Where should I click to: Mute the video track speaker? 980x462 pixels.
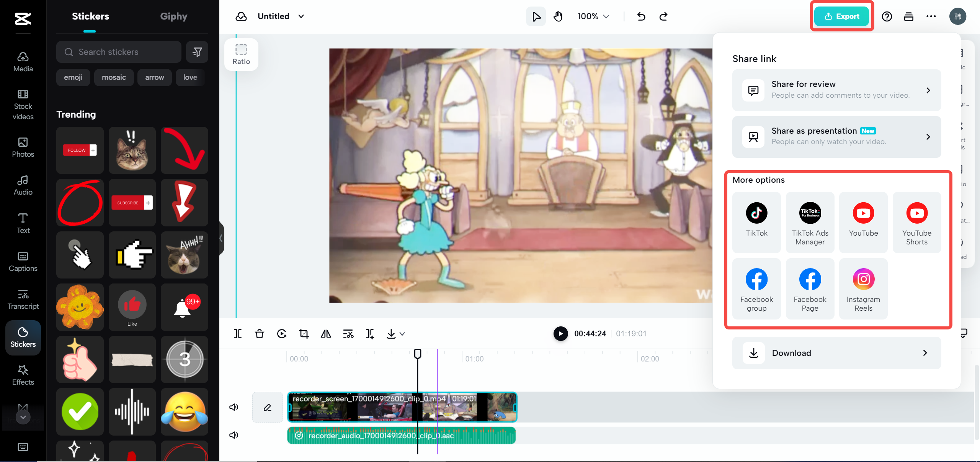pos(234,407)
